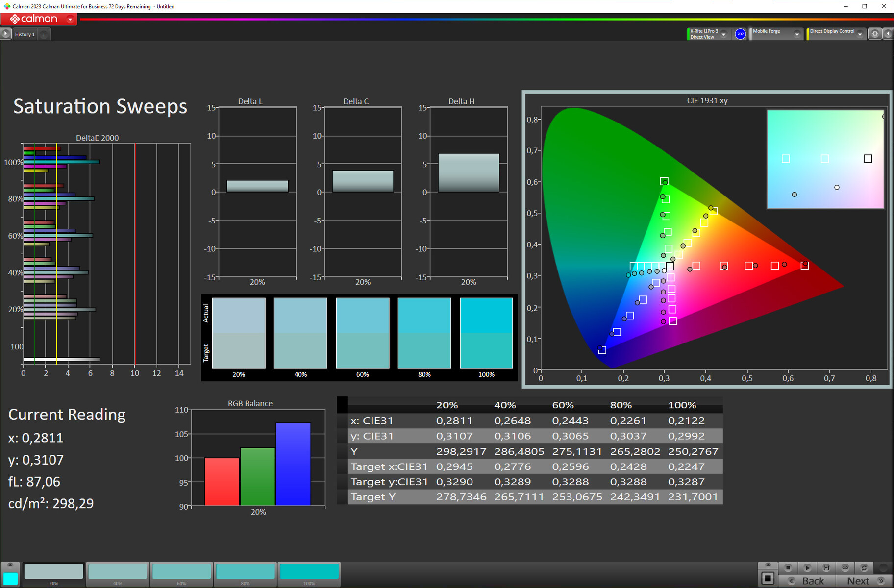The width and height of the screenshot is (894, 588).
Task: Open the Mobile Forge source dropdown
Action: (796, 34)
